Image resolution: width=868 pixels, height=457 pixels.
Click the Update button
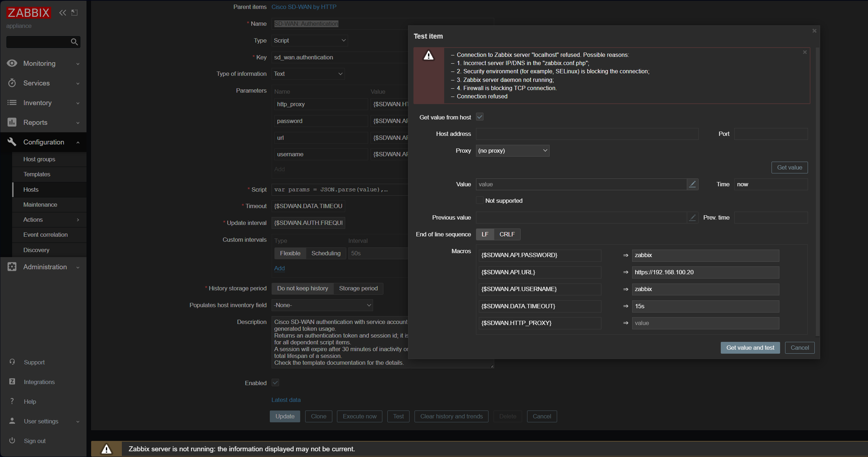(x=285, y=416)
